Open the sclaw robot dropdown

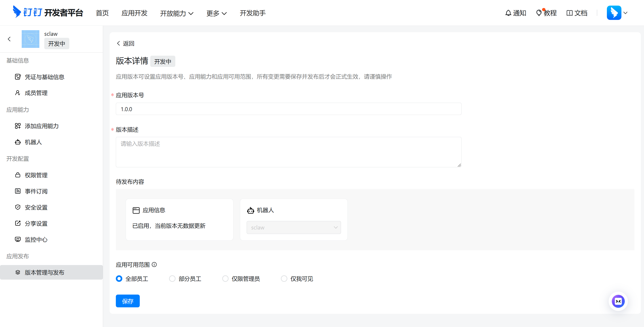pyautogui.click(x=294, y=227)
